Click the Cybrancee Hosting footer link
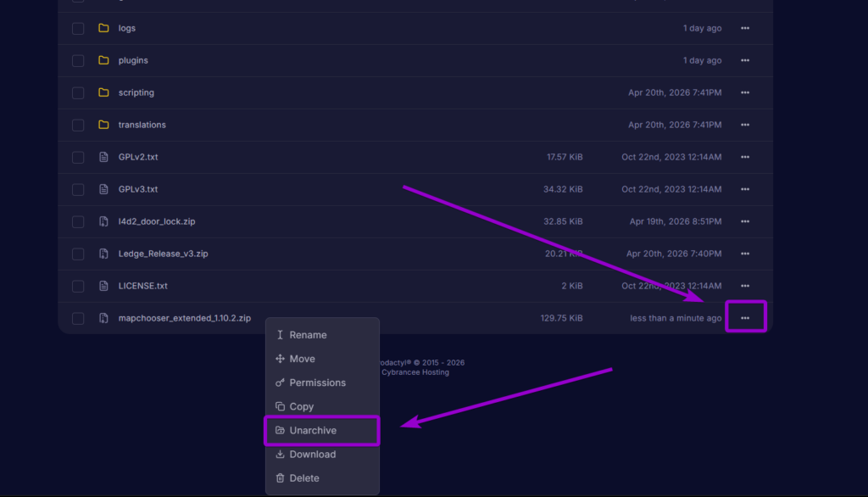Screen dimensions: 868x497 414,371
